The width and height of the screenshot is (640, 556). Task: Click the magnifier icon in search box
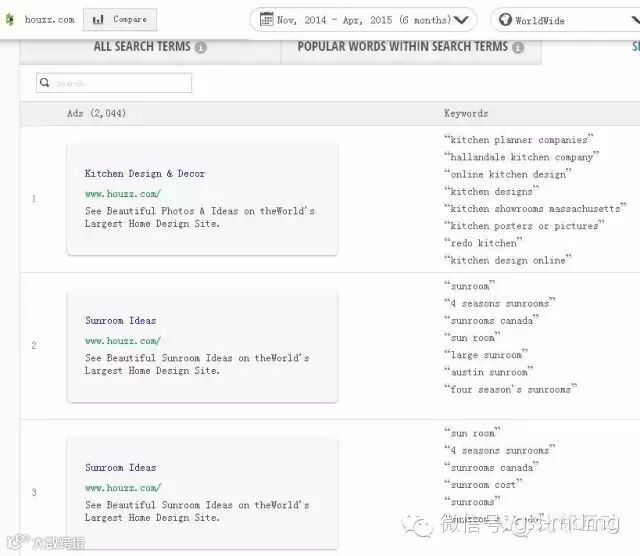[45, 83]
